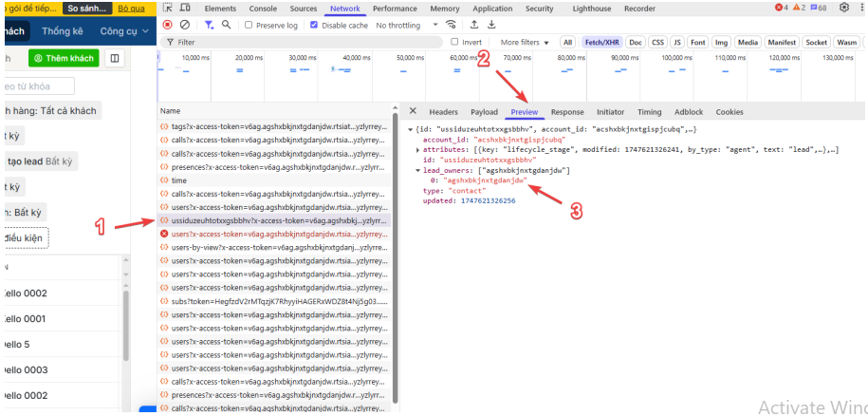Open the No throttling dropdown
This screenshot has width=868, height=416.
[407, 26]
